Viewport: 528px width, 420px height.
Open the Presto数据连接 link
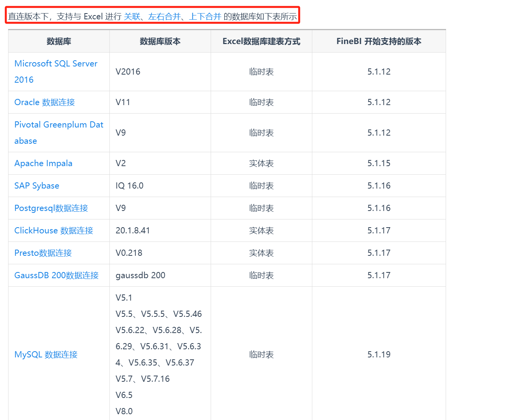point(43,253)
